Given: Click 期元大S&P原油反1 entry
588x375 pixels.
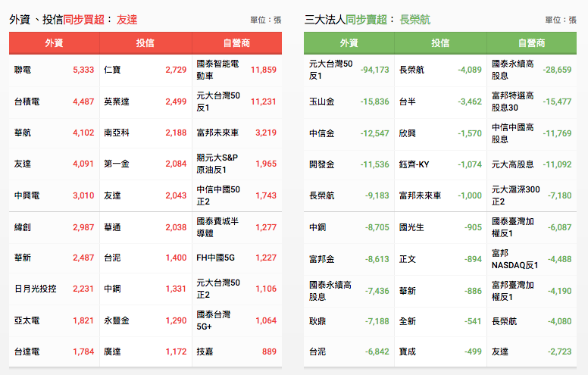Looking at the screenshot, I should [x=217, y=164].
